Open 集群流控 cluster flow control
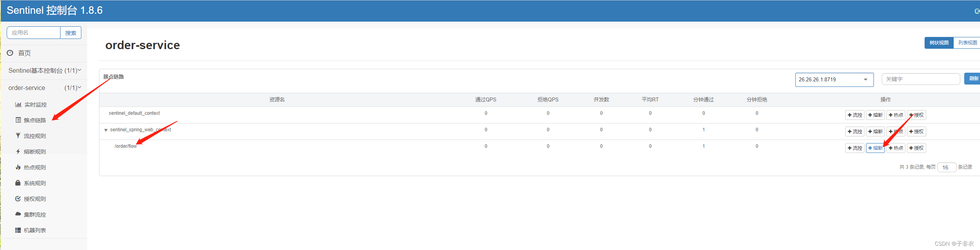The image size is (980, 250). pyautogui.click(x=31, y=215)
